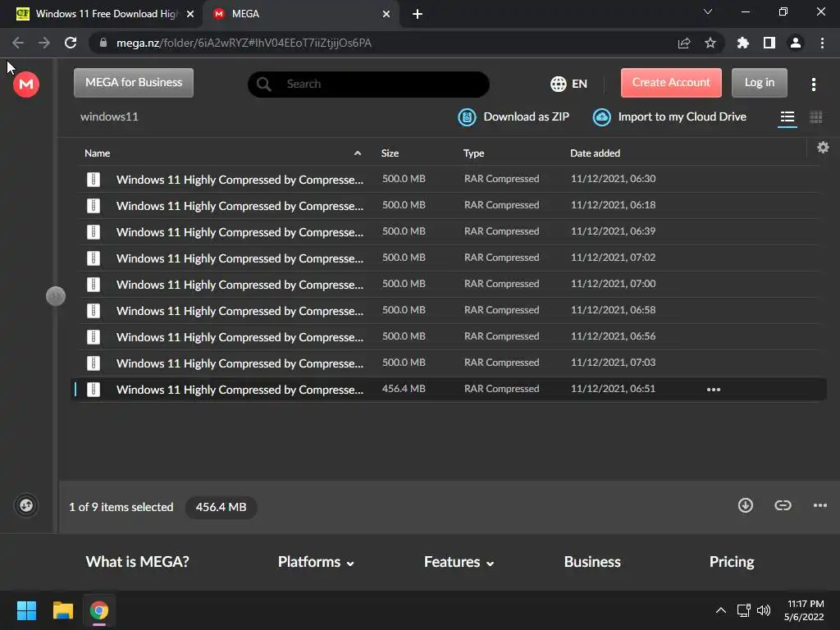The image size is (840, 630).
Task: Click the search magnifier icon
Action: pyautogui.click(x=263, y=84)
